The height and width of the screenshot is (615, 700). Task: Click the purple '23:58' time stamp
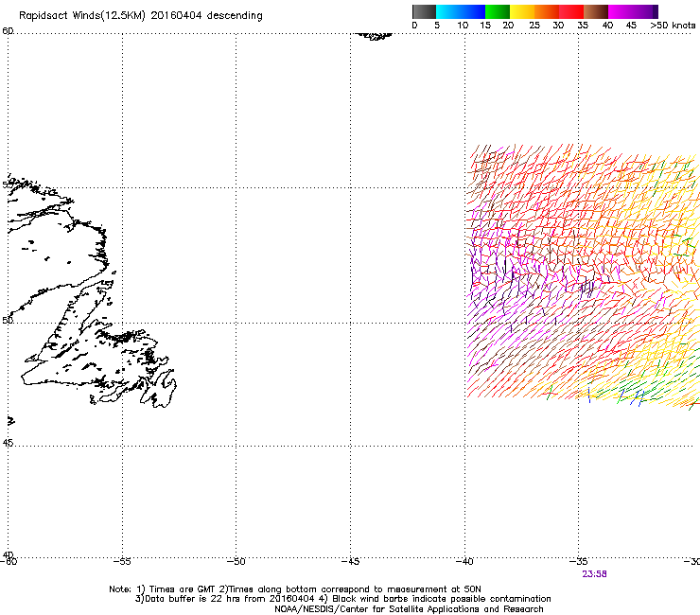click(x=594, y=574)
